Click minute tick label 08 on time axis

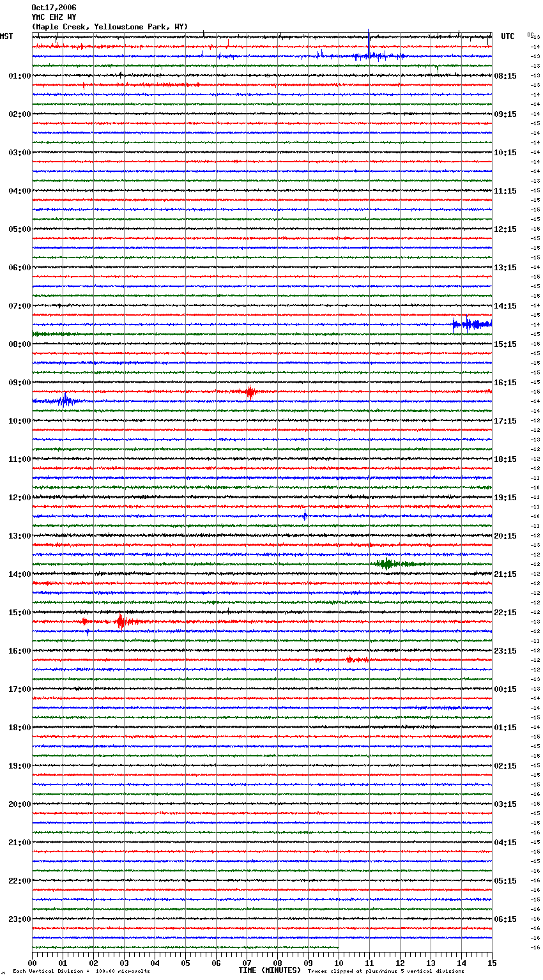click(277, 963)
